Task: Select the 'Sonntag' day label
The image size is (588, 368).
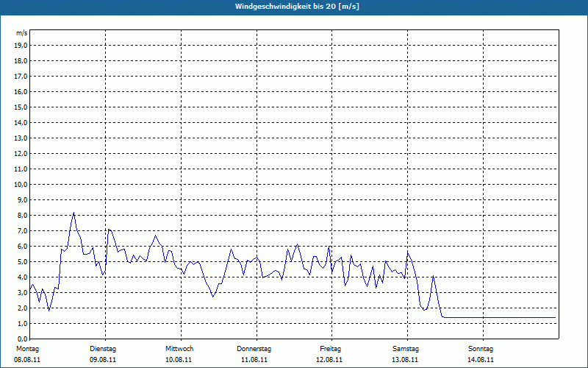Action: click(x=481, y=349)
